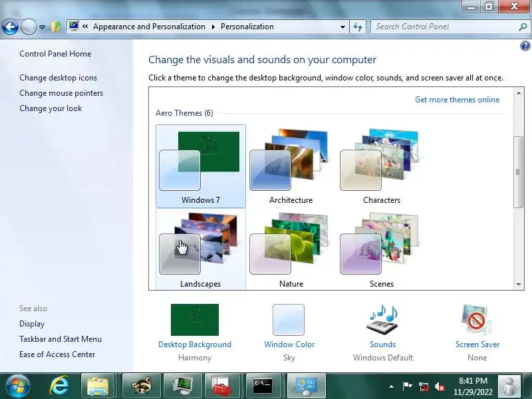Click the Back navigation arrow
Viewport: 532px width, 399px height.
(10, 27)
